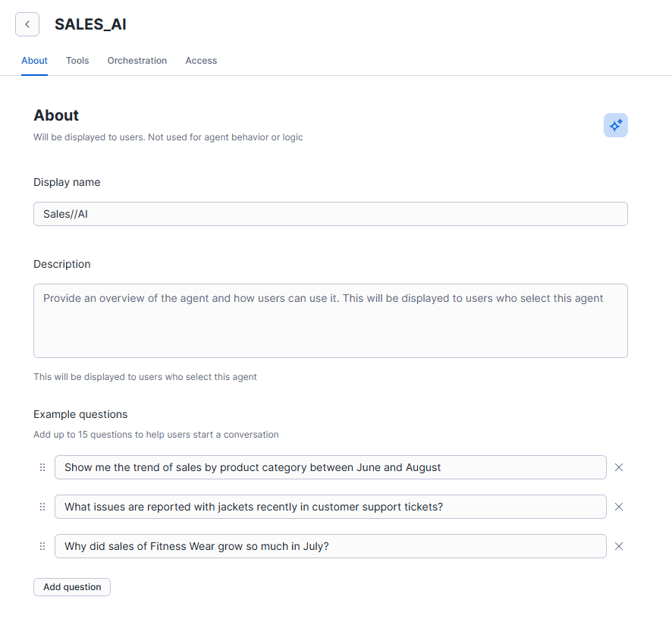Open the Orchestration tab
Screen dimensions: 672x622
point(137,61)
